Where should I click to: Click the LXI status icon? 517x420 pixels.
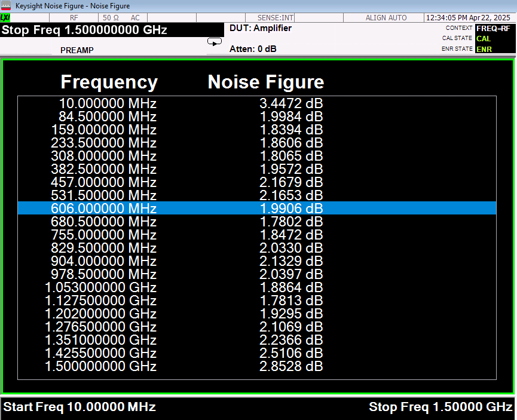[x=6, y=18]
